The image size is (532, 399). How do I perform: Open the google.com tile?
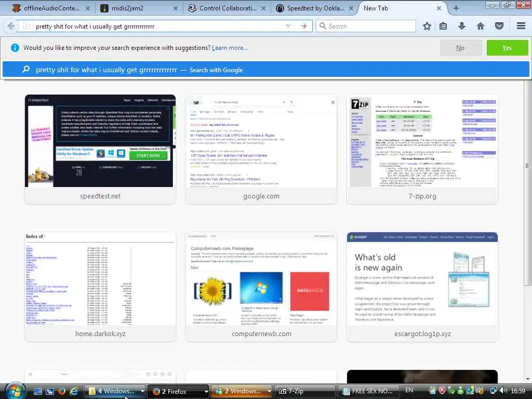click(x=261, y=149)
